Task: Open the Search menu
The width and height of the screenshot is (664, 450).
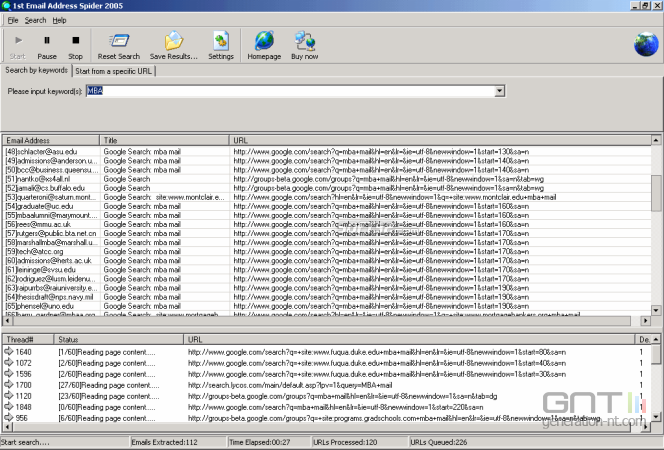Action: coord(35,20)
